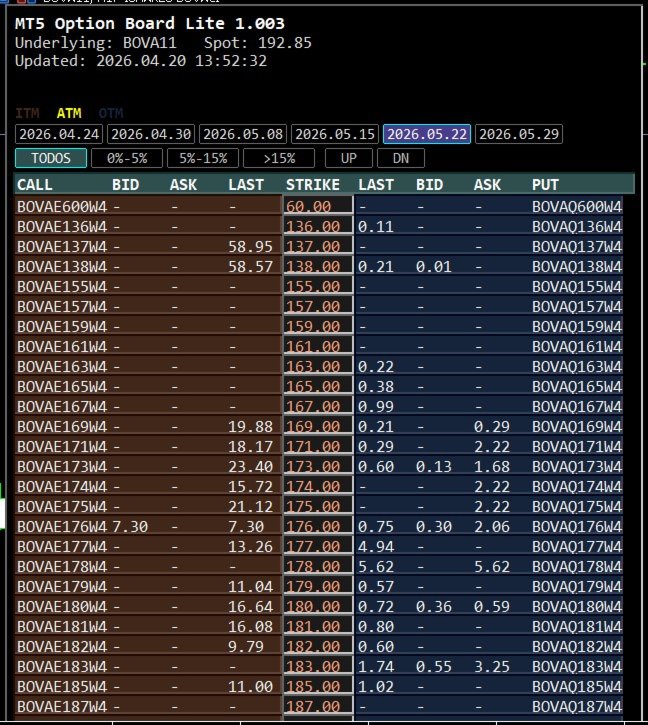Viewport: 648px width, 725px height.
Task: Select put option BOVAQ171W4
Action: click(577, 446)
